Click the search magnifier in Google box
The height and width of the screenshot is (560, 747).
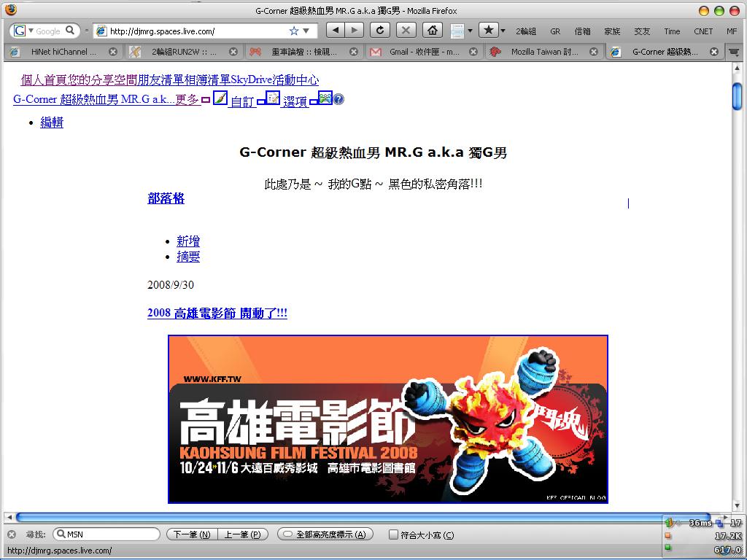(x=70, y=31)
